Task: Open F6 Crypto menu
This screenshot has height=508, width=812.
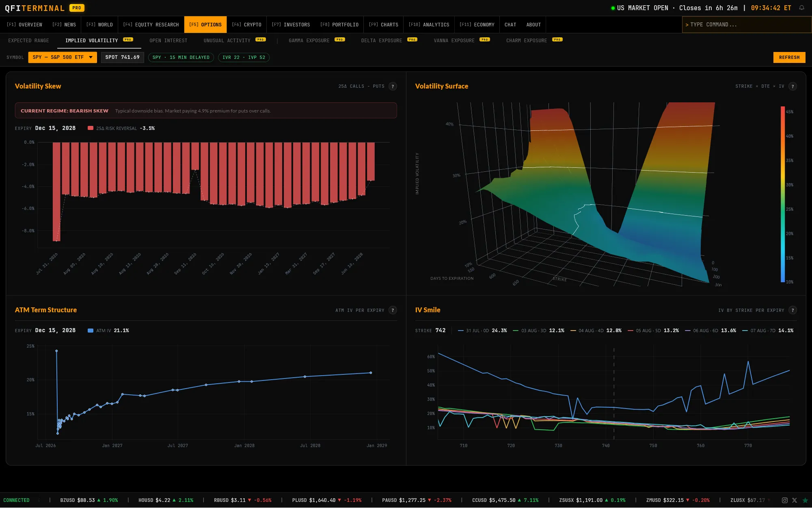Action: click(246, 25)
